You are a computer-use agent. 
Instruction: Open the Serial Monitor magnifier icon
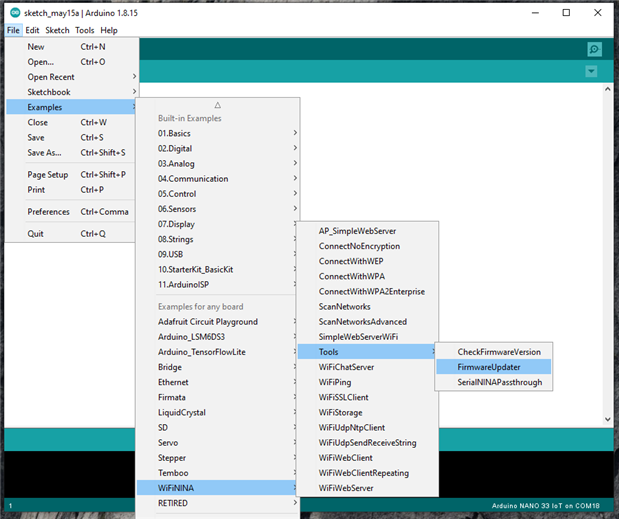coord(594,49)
